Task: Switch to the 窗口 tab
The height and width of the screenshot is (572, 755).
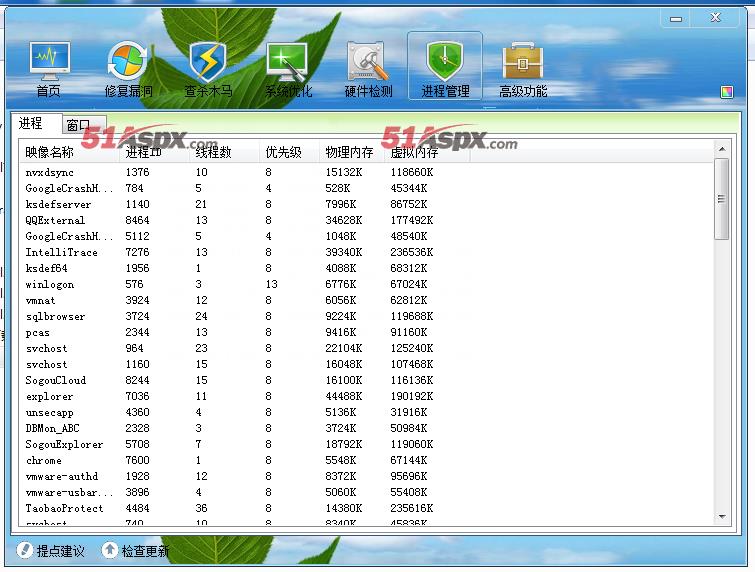Action: (x=78, y=125)
